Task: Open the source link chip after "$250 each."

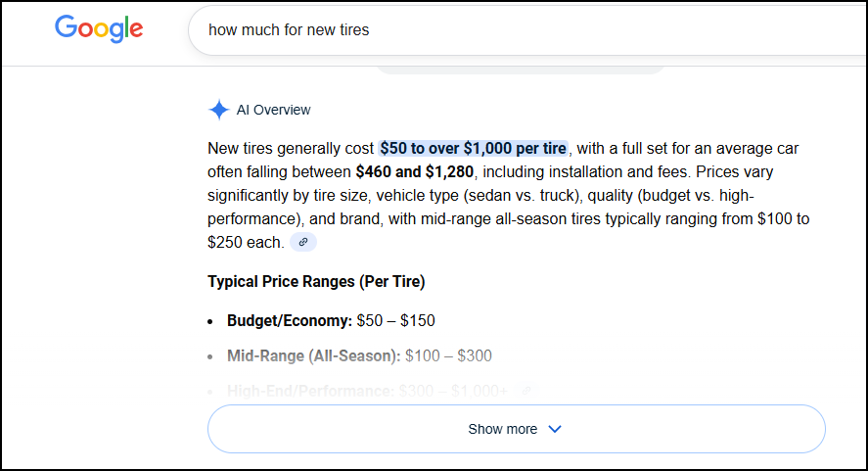Action: pos(303,242)
